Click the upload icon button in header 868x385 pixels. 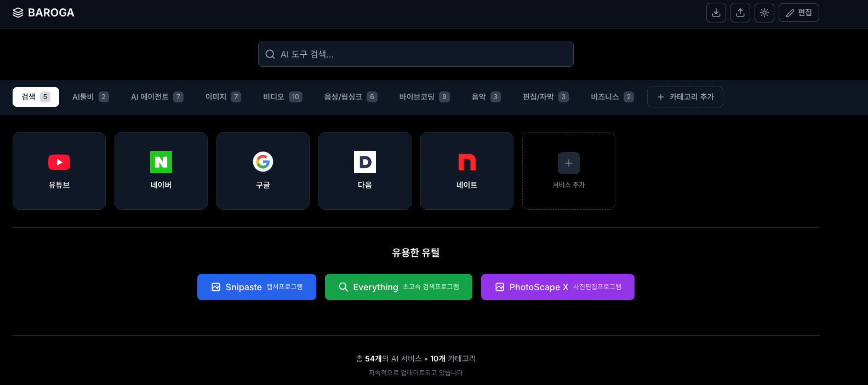pyautogui.click(x=740, y=13)
